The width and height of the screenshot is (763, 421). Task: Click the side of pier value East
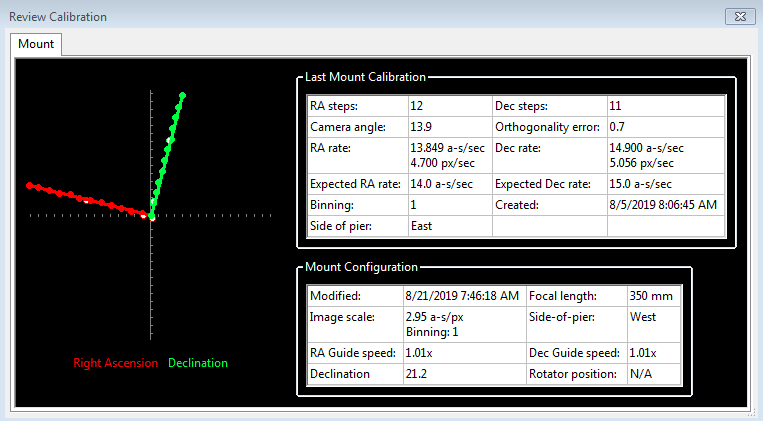421,226
